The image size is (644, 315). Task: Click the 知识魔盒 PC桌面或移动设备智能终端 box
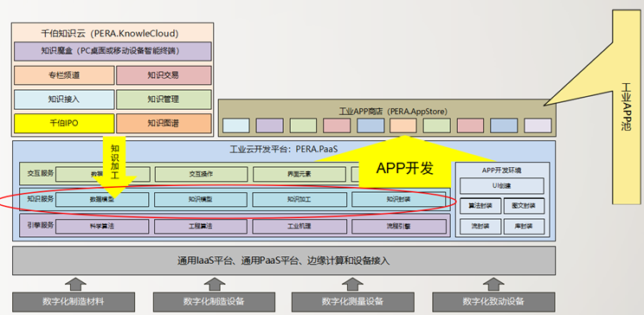[x=113, y=51]
